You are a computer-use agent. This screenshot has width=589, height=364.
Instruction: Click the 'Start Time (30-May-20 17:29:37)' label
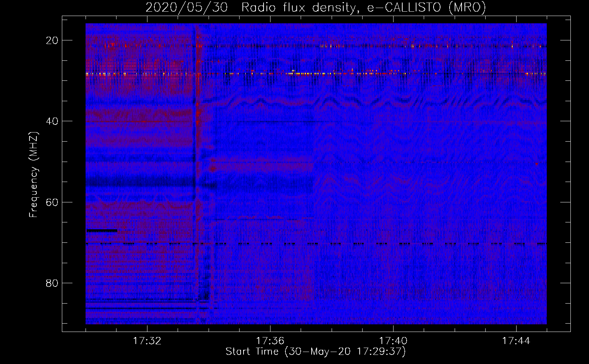pos(316,352)
